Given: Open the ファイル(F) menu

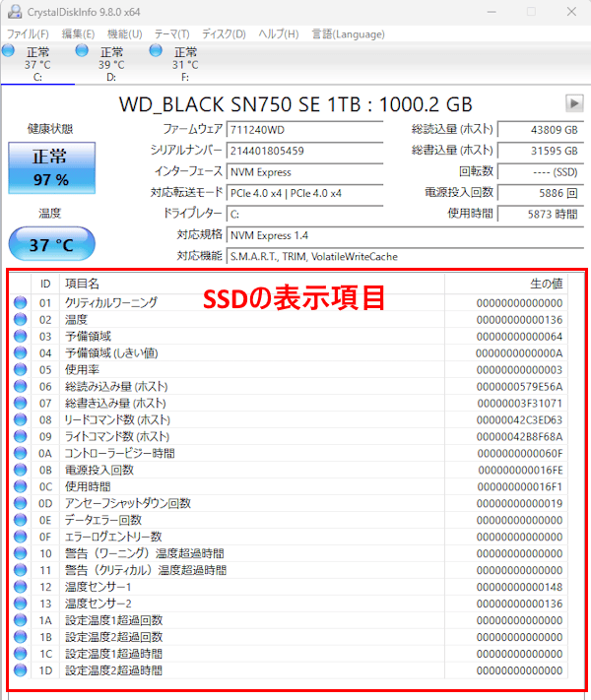Looking at the screenshot, I should tap(28, 34).
